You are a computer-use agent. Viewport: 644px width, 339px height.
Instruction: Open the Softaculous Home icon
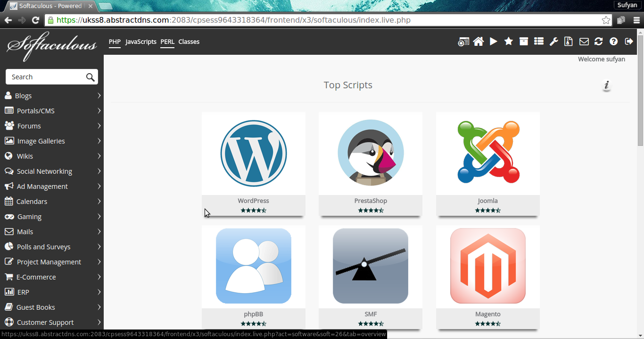click(x=478, y=42)
